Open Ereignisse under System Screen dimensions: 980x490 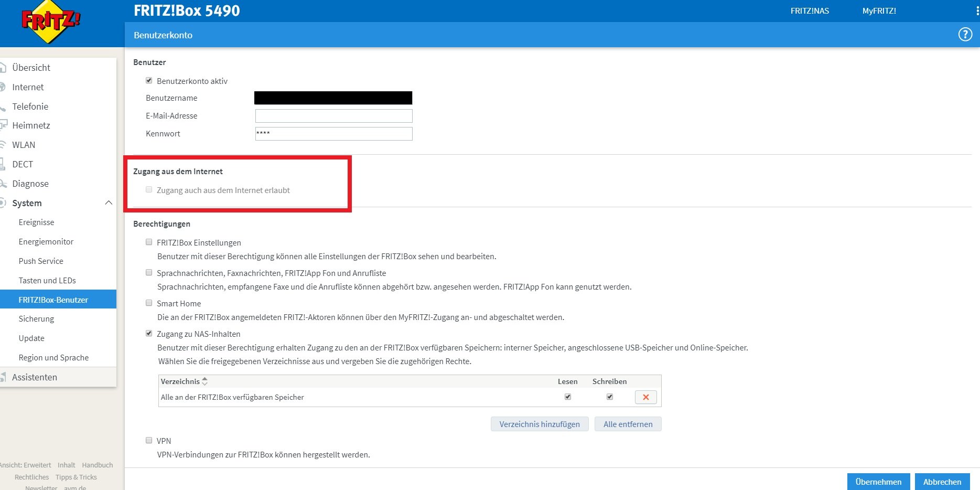[x=36, y=222]
